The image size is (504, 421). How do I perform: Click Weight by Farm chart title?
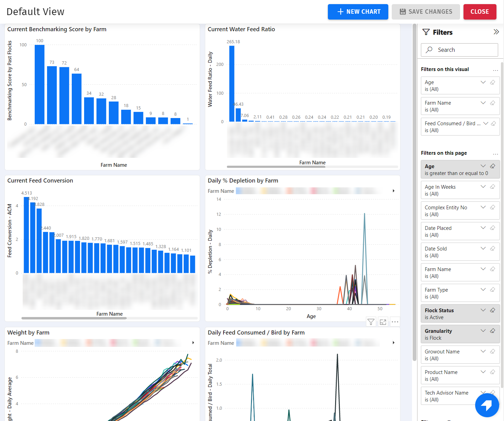tap(28, 332)
